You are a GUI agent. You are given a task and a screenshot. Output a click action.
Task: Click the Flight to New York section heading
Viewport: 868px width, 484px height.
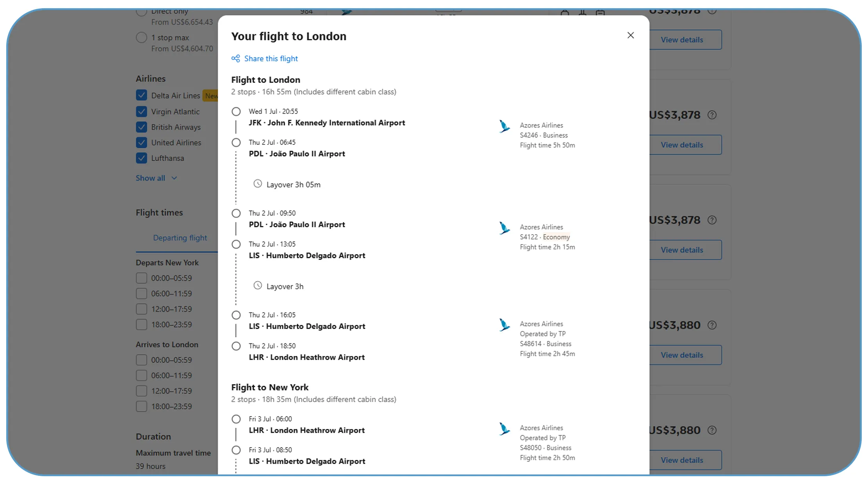[270, 387]
